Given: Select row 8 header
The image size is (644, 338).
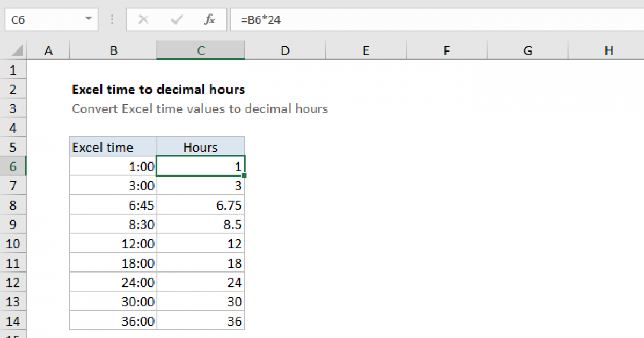Looking at the screenshot, I should pos(13,205).
